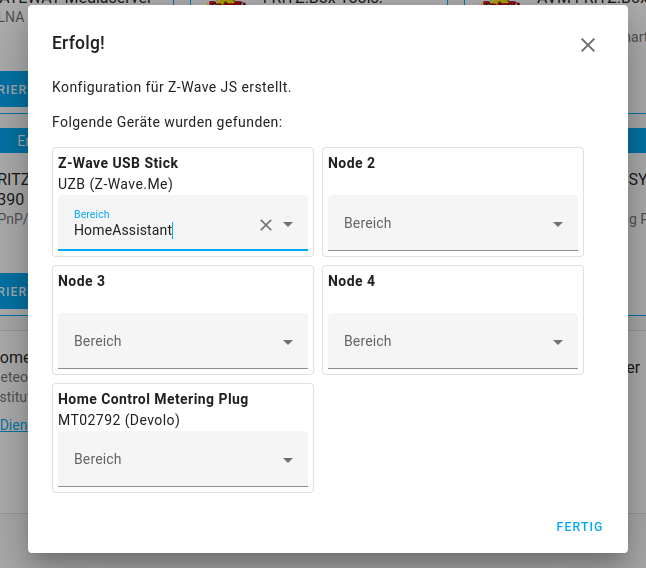Clear the HomeAssistant area entry
The height and width of the screenshot is (568, 646).
click(x=266, y=225)
